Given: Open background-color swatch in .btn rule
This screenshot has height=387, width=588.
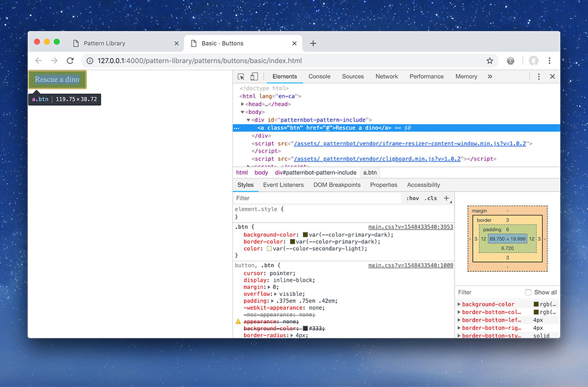Looking at the screenshot, I should 305,234.
